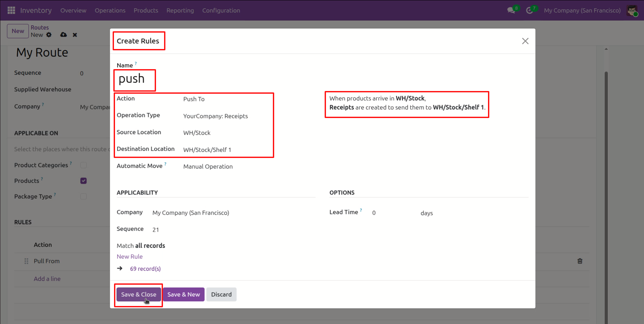Image resolution: width=644 pixels, height=324 pixels.
Task: Toggle the Package Type checkbox
Action: click(x=83, y=196)
